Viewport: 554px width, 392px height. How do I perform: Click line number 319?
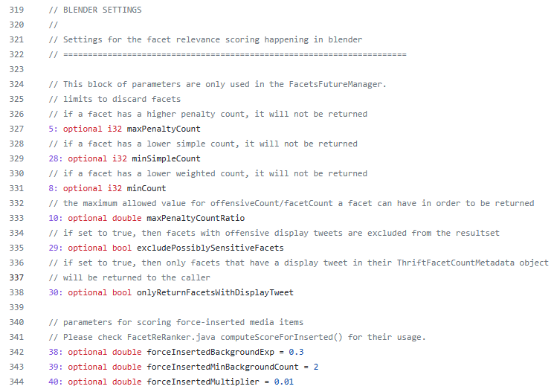pos(16,10)
